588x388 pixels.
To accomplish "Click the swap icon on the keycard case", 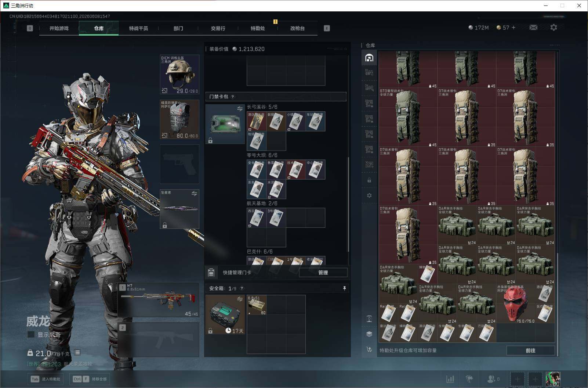I will point(240,109).
